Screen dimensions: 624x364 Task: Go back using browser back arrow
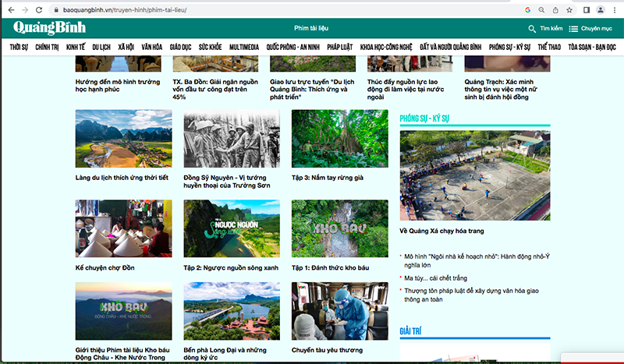click(x=11, y=10)
